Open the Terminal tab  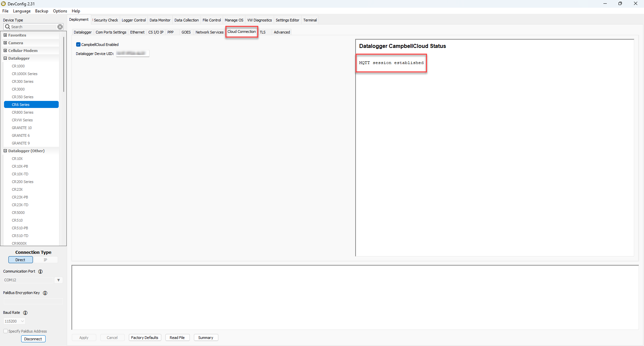click(x=310, y=20)
